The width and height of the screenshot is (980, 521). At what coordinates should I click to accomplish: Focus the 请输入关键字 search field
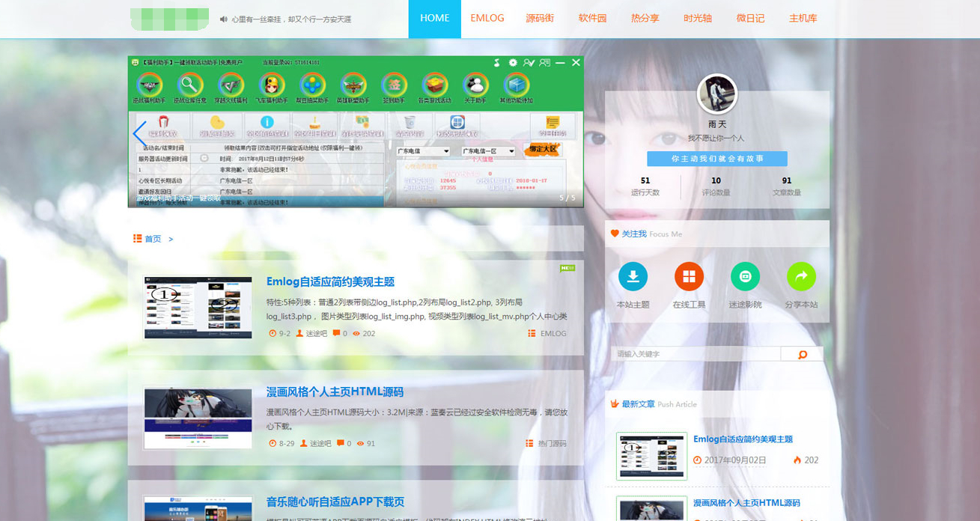(696, 354)
